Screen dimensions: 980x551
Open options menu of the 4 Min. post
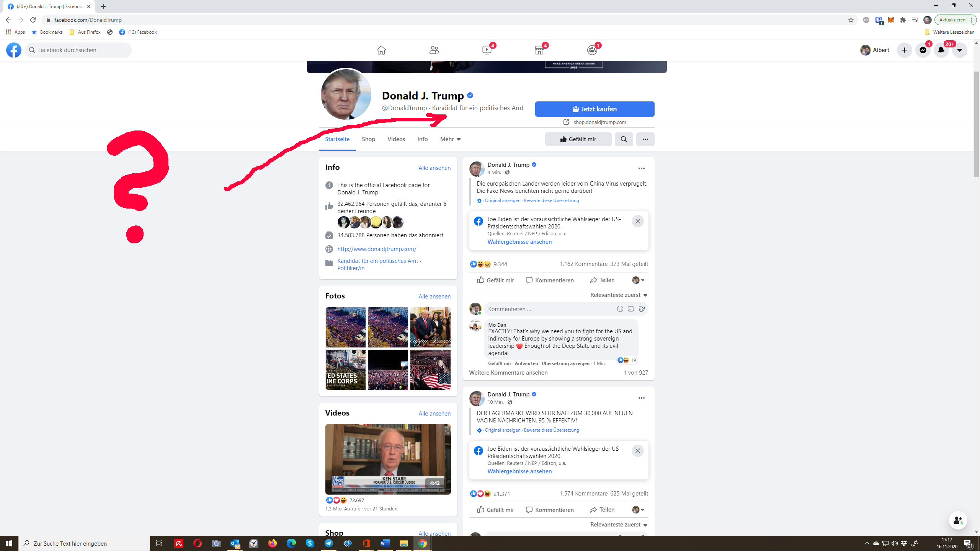[642, 168]
